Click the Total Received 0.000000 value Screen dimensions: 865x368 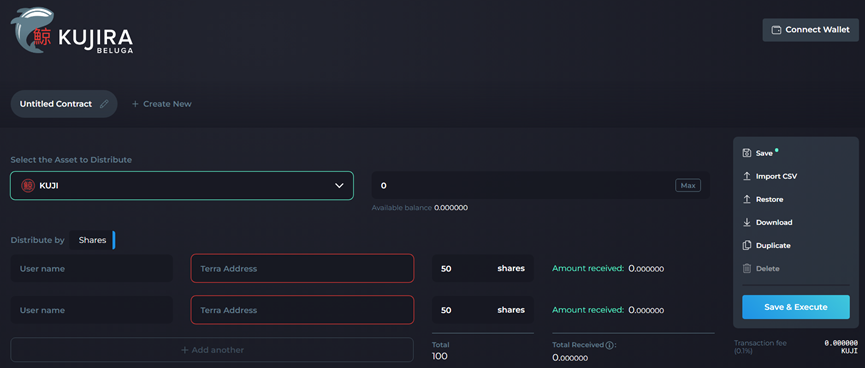coord(570,358)
